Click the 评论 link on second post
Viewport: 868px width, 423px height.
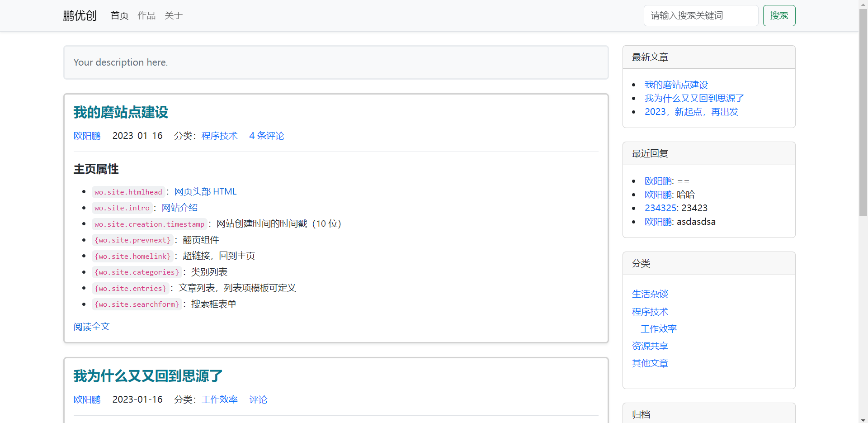[258, 399]
